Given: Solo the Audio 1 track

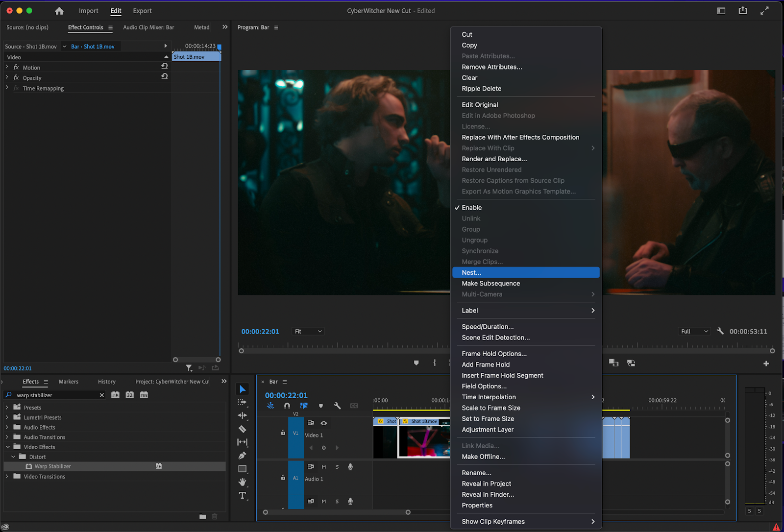Looking at the screenshot, I should tap(337, 467).
